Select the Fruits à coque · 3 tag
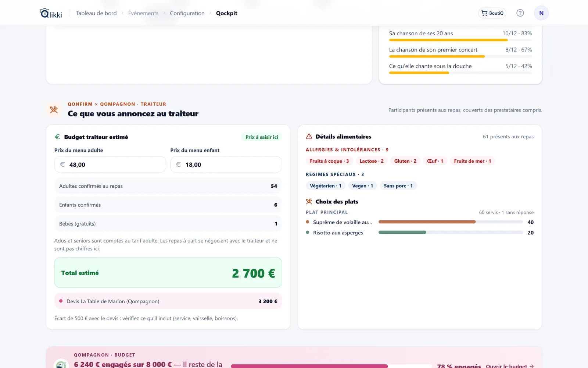Image resolution: width=588 pixels, height=368 pixels. pos(329,161)
